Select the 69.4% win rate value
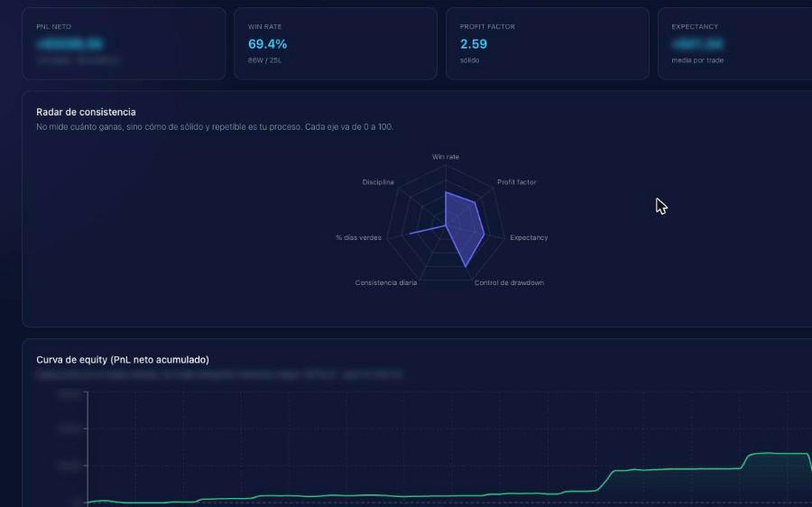This screenshot has width=812, height=507. click(267, 44)
